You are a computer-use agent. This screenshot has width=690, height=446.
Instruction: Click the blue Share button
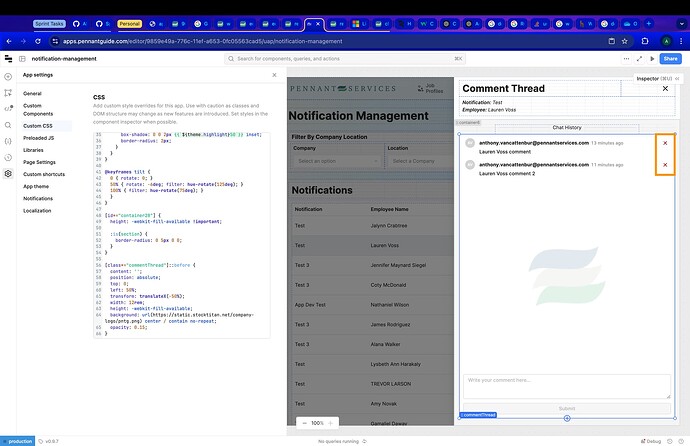(x=670, y=58)
